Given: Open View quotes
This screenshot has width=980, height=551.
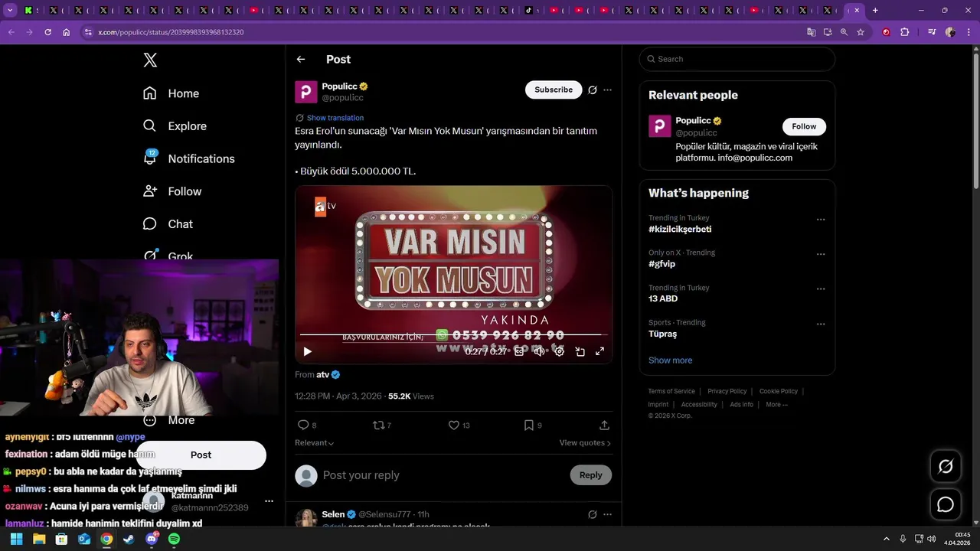Looking at the screenshot, I should coord(585,443).
